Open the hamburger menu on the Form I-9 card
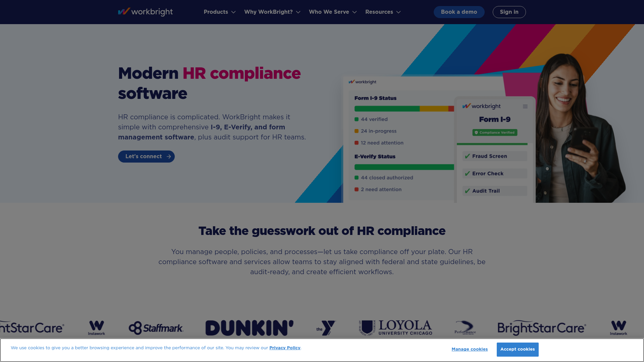The height and width of the screenshot is (362, 644). pos(525,106)
